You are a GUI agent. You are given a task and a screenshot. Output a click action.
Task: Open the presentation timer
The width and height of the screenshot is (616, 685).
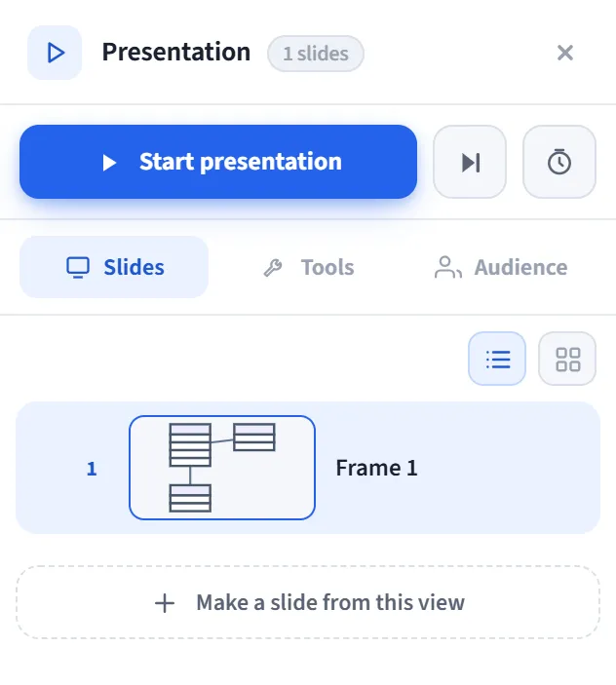[559, 162]
